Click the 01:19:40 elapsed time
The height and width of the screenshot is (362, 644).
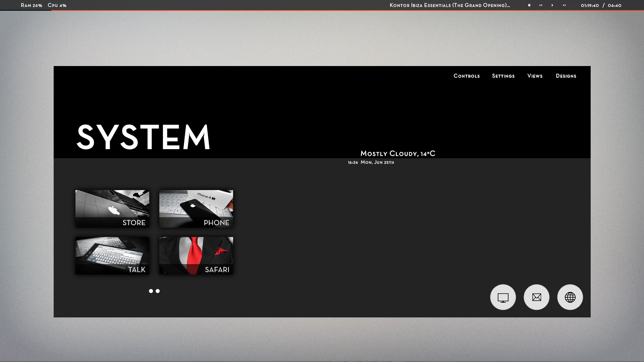tap(590, 5)
